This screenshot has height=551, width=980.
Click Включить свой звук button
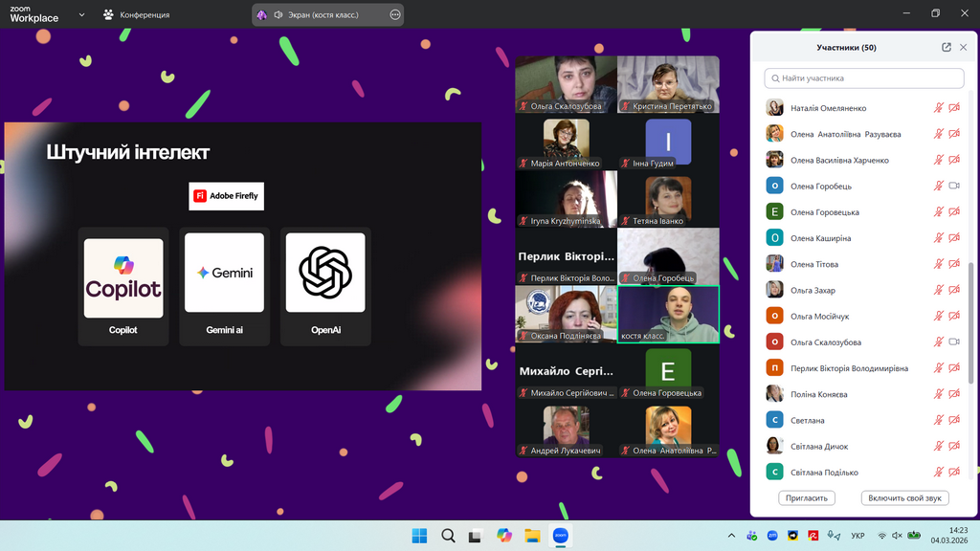coord(903,497)
